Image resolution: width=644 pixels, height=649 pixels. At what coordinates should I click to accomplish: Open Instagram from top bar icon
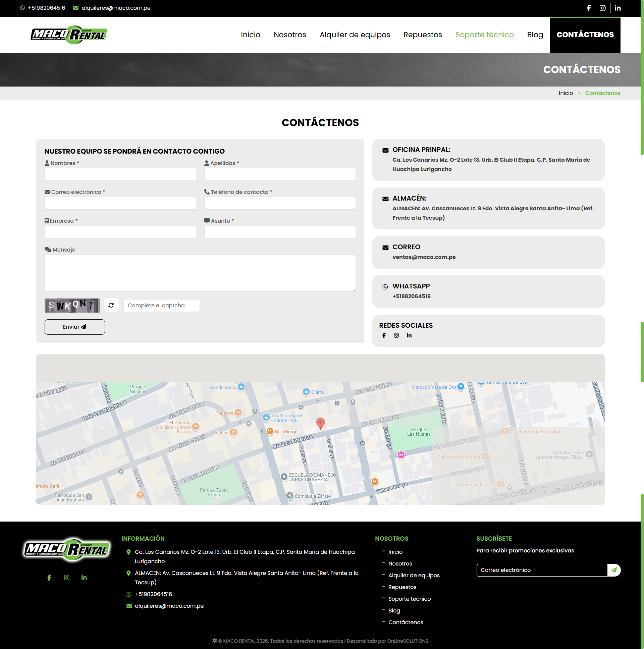(602, 8)
